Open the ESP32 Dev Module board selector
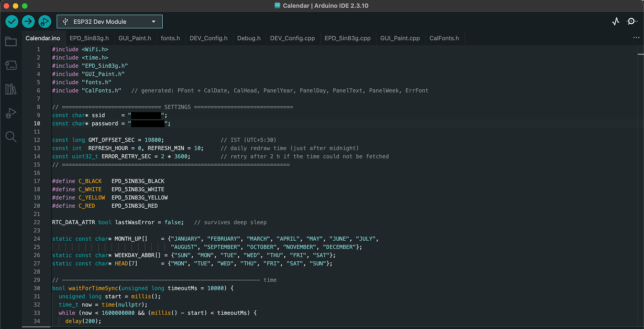 110,22
